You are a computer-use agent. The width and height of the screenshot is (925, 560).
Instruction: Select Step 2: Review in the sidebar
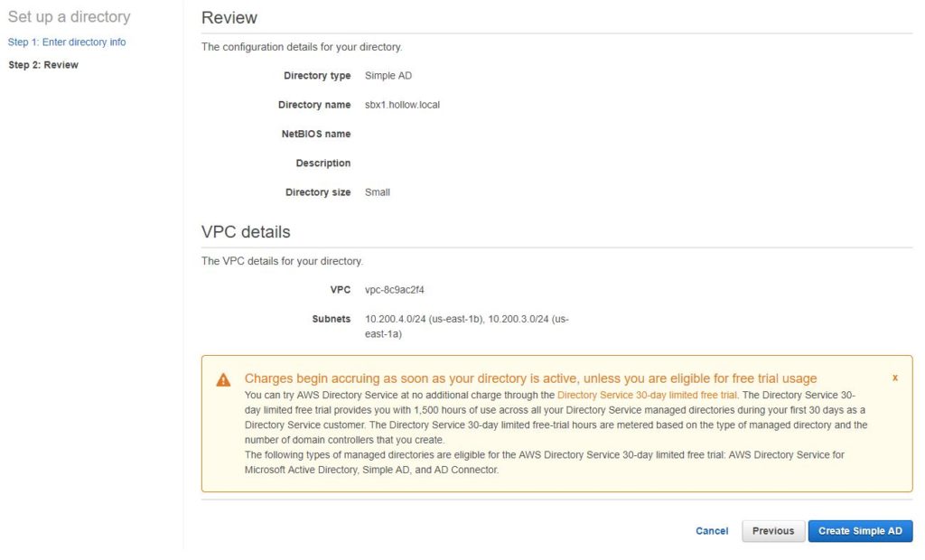coord(43,65)
